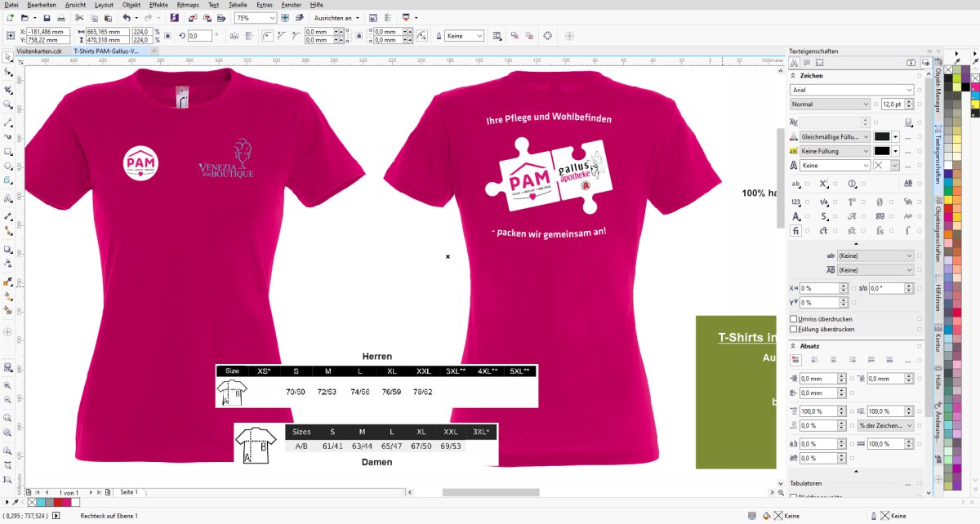Select the Text tool
The width and height of the screenshot is (980, 524).
tap(7, 198)
